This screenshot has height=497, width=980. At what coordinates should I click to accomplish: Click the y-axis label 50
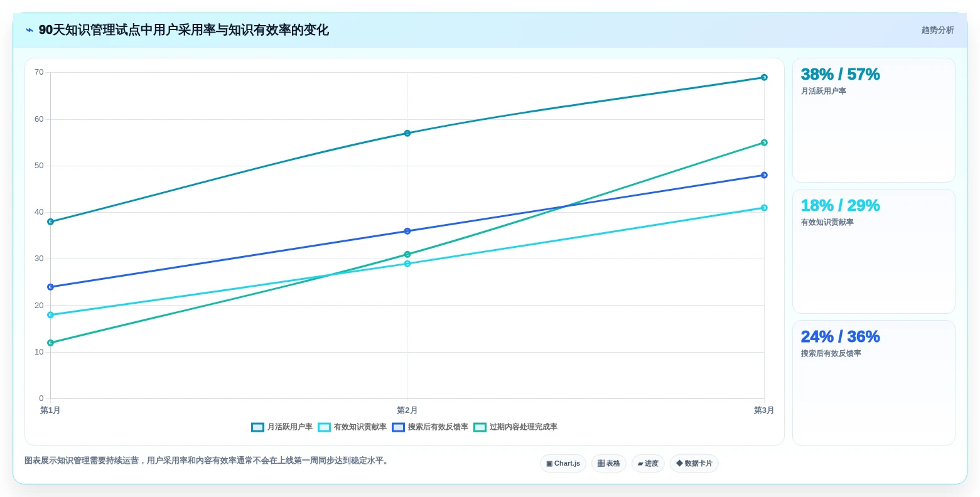(x=39, y=166)
